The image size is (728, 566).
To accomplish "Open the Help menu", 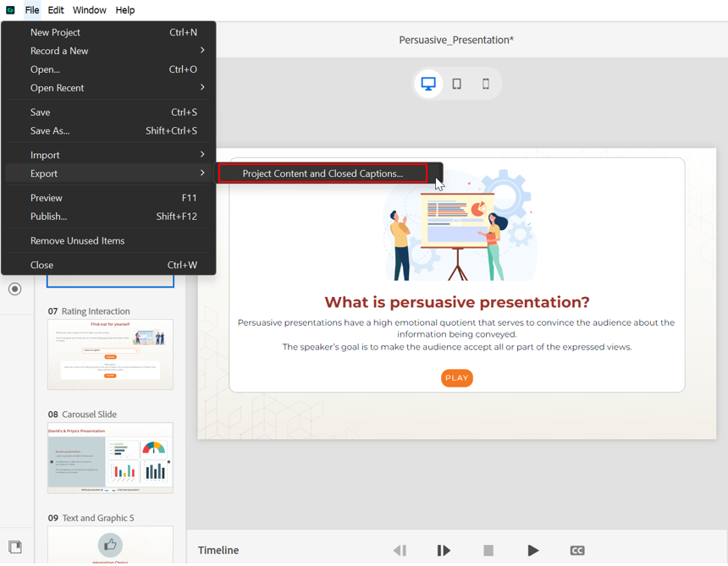I will pos(124,10).
